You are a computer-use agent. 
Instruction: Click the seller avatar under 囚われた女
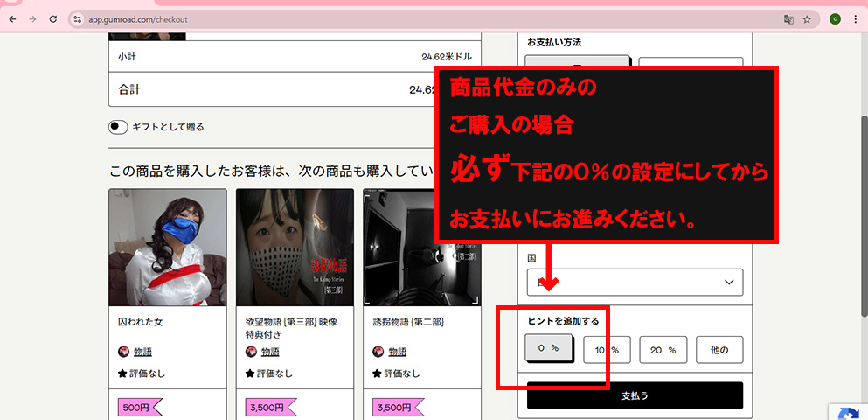[x=123, y=352]
